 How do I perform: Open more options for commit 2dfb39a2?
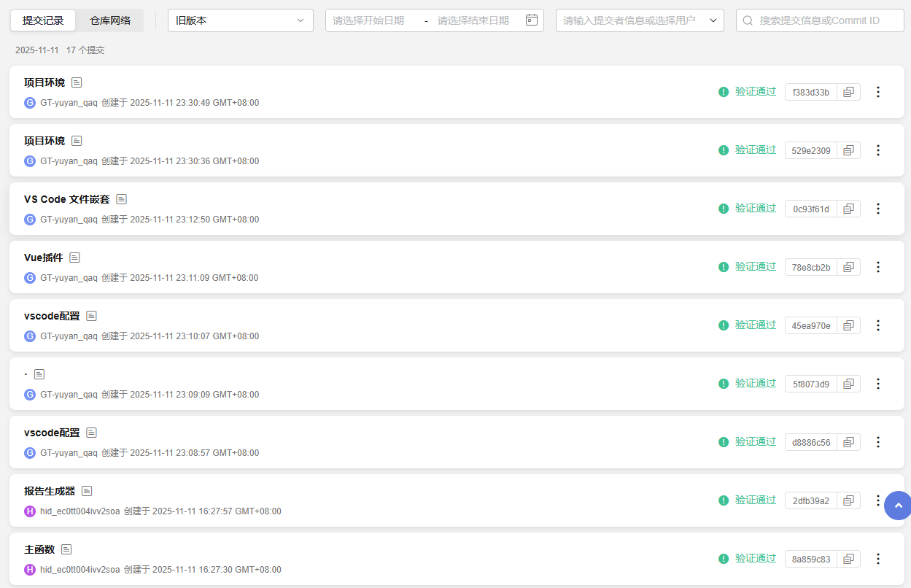coord(878,500)
